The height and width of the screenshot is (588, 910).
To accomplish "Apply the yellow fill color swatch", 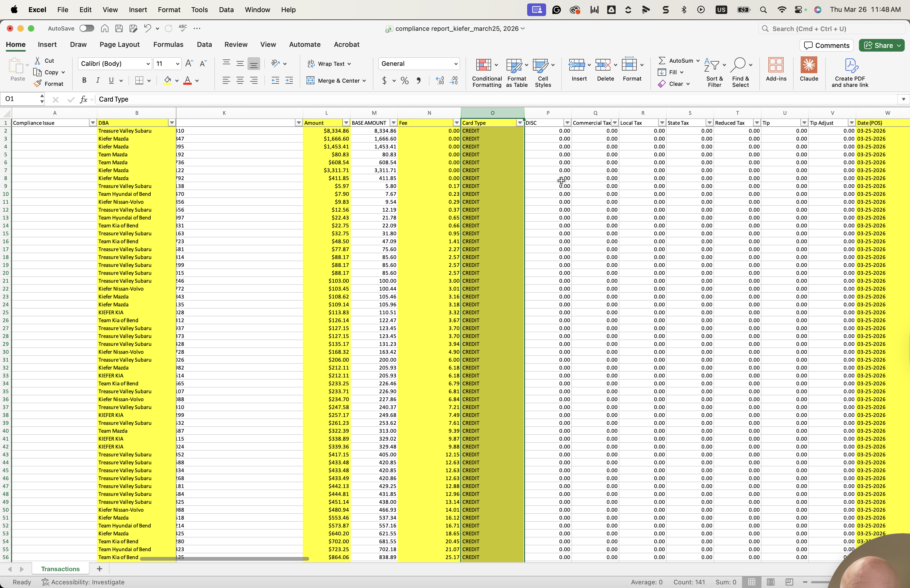I will click(167, 81).
